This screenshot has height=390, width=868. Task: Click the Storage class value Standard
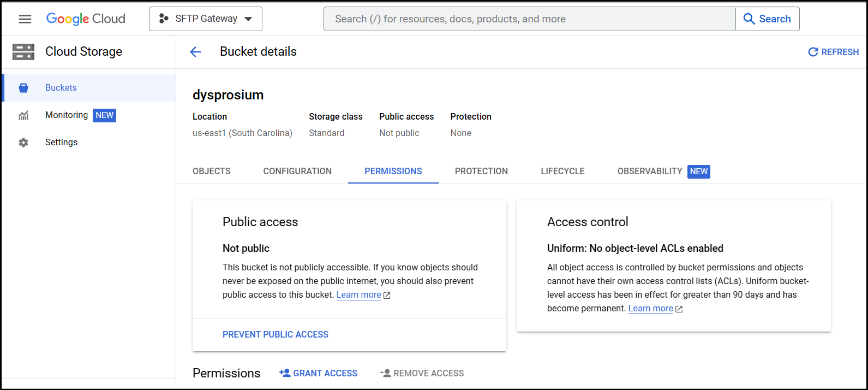pyautogui.click(x=326, y=133)
